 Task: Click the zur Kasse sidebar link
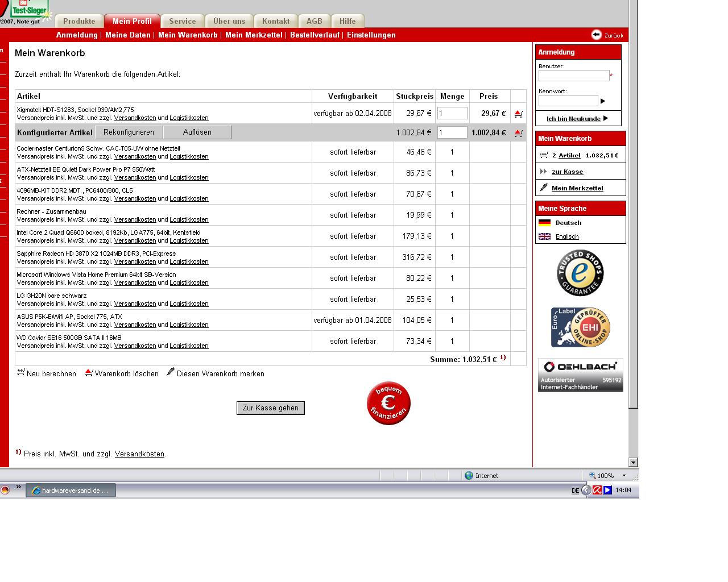(567, 172)
